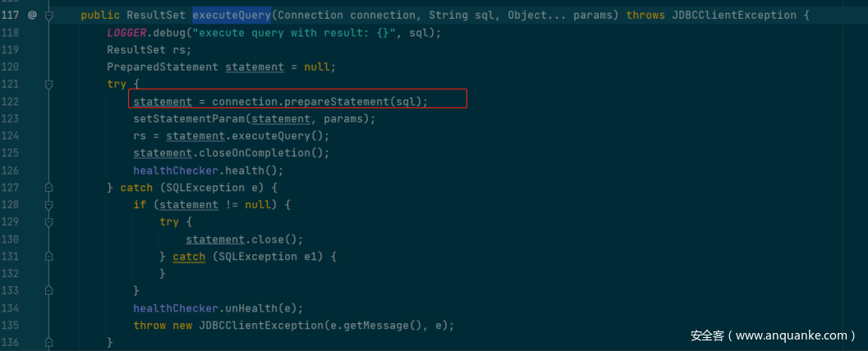Fold the inner try on line 129
The image size is (868, 351).
pos(49,222)
